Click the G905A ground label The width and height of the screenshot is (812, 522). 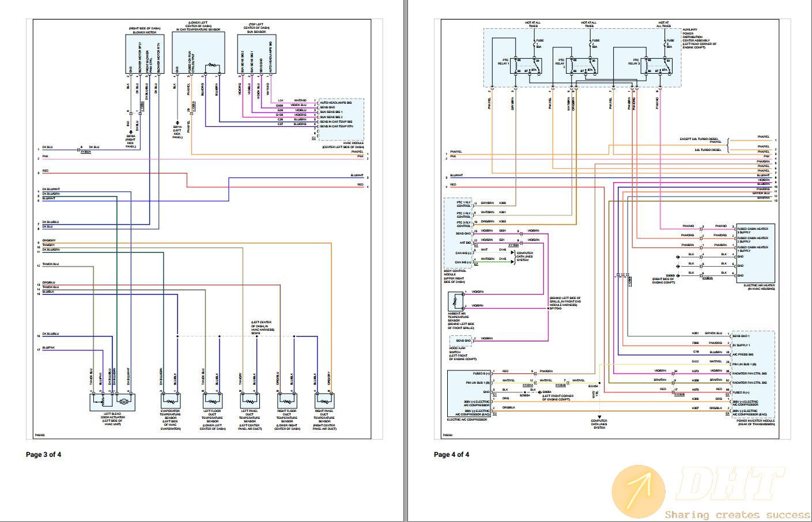[547, 391]
